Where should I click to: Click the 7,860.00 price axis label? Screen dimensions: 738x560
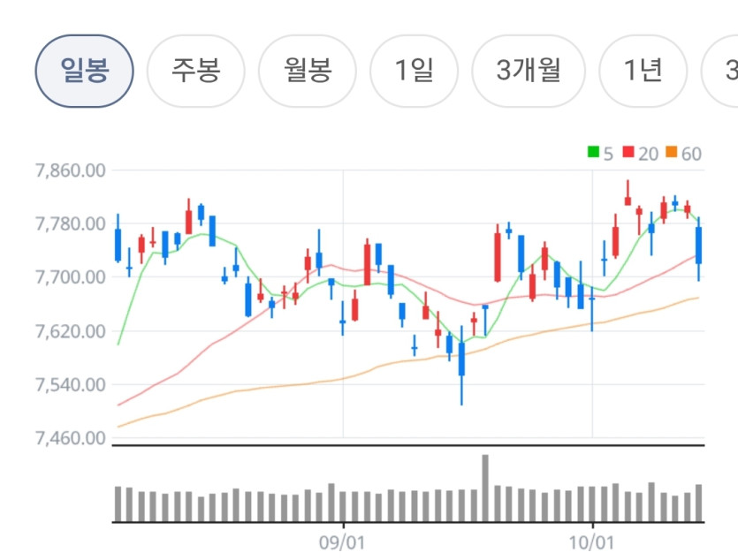tap(70, 170)
